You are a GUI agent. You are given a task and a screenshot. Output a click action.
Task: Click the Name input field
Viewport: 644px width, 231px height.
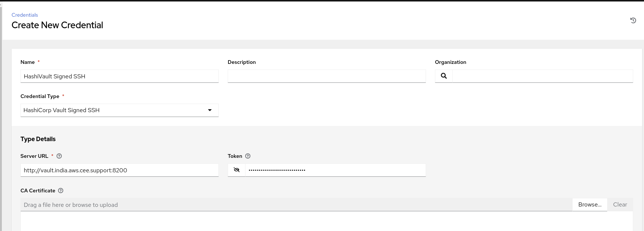click(x=119, y=76)
